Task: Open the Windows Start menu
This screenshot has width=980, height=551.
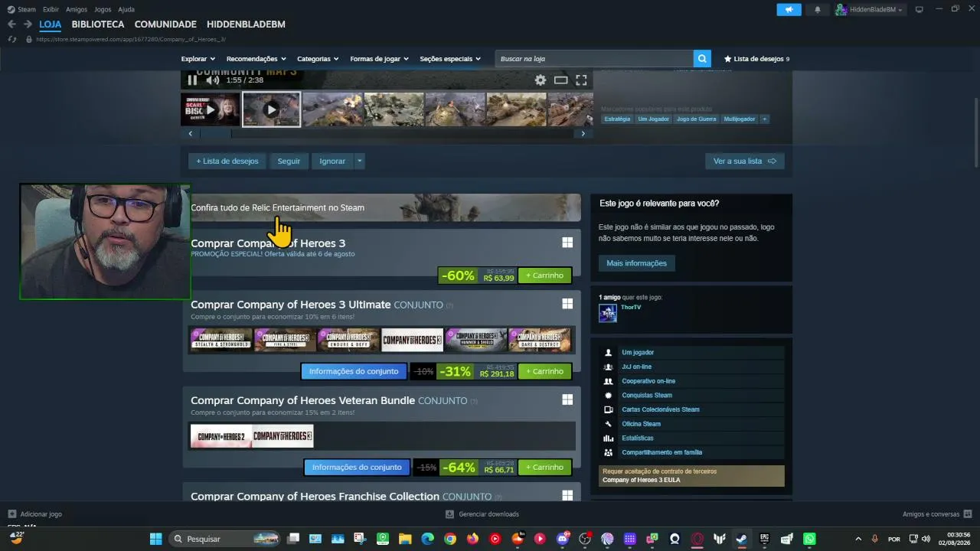Action: pos(156,539)
